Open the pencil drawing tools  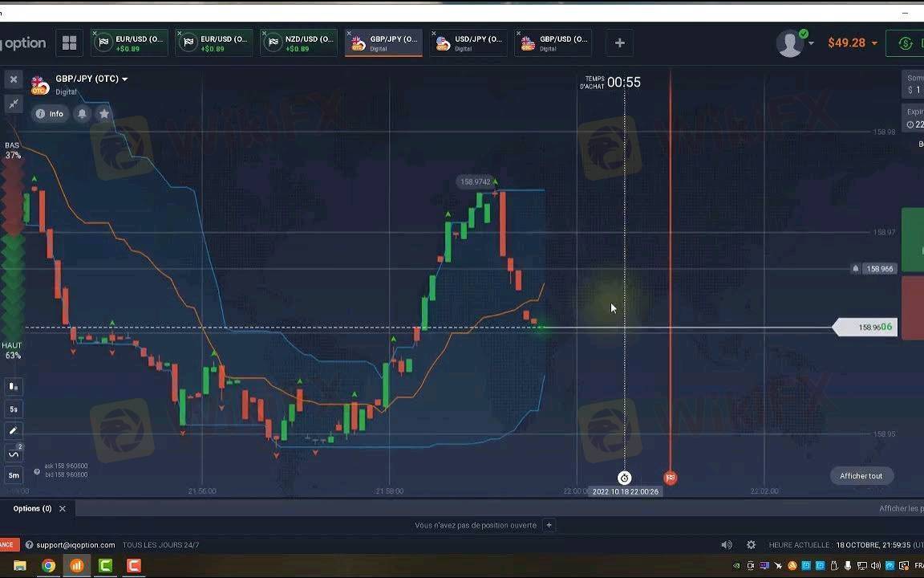pyautogui.click(x=14, y=430)
